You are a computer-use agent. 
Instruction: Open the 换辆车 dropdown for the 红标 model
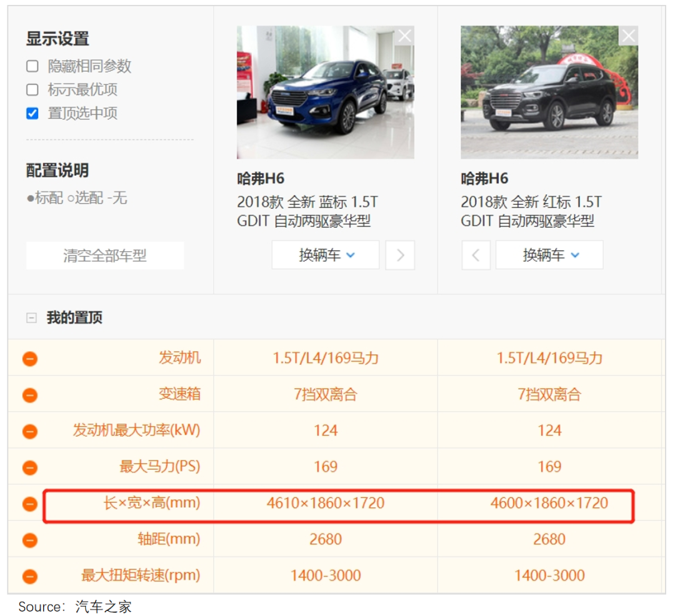pos(549,255)
